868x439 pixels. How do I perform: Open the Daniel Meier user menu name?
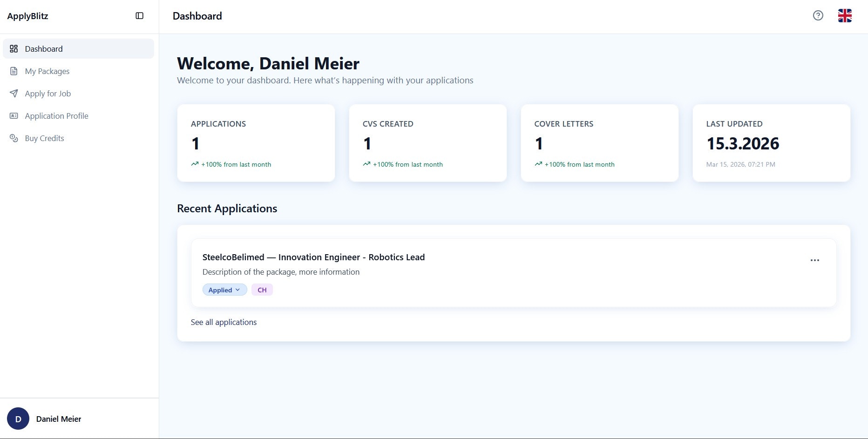pos(59,419)
